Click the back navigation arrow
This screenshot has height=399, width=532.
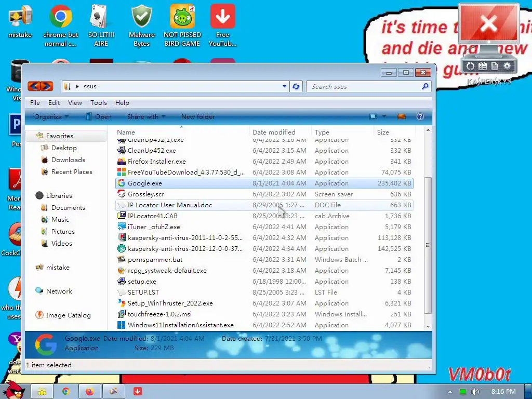(x=34, y=86)
